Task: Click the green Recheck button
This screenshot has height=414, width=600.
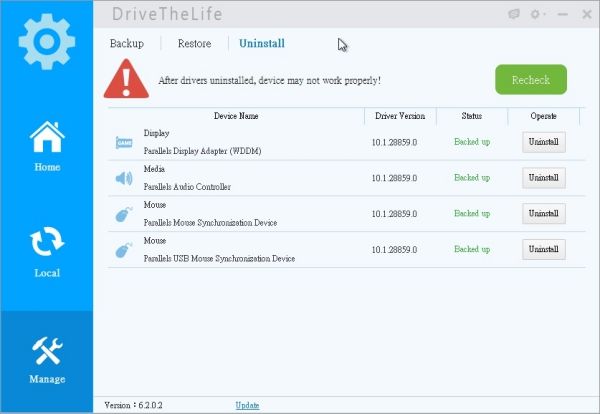Action: (531, 80)
